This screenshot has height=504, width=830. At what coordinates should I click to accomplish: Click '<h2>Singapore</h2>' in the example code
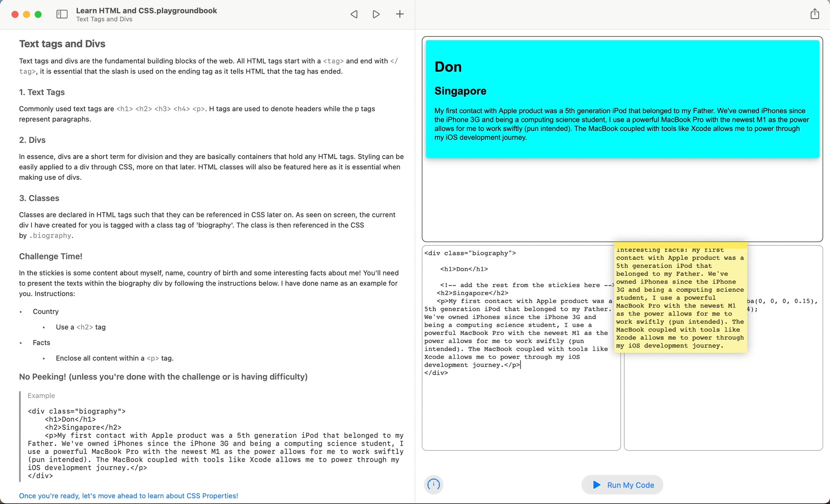(83, 427)
